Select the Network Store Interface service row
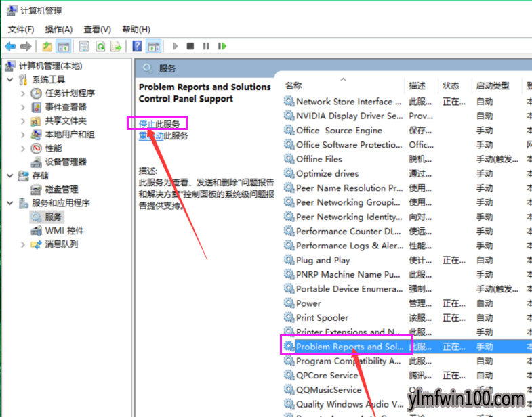The width and height of the screenshot is (532, 417). [349, 102]
